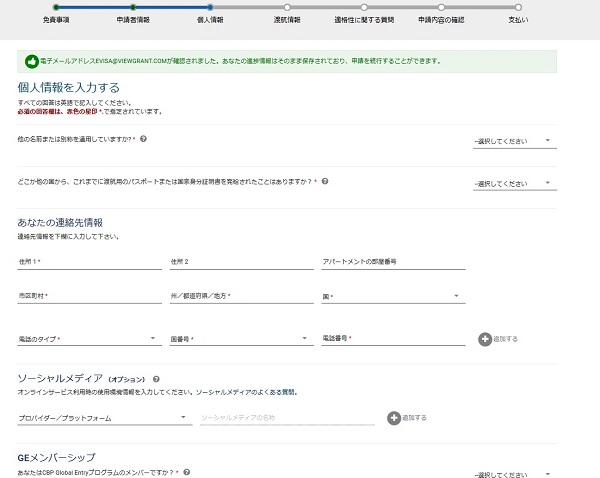The image size is (600, 478).
Task: Click help icon beside passport issuance question
Action: click(x=324, y=182)
